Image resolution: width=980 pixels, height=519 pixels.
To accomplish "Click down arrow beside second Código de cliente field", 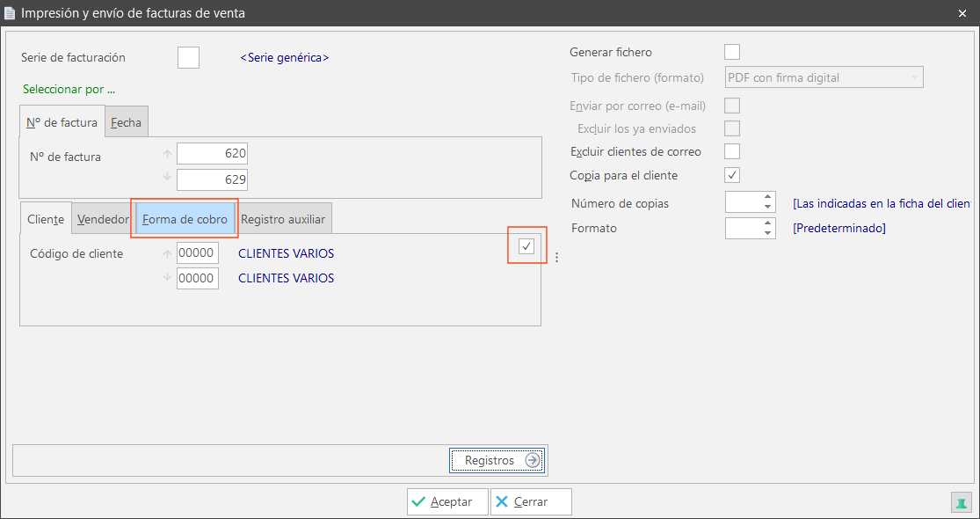I will (x=167, y=277).
